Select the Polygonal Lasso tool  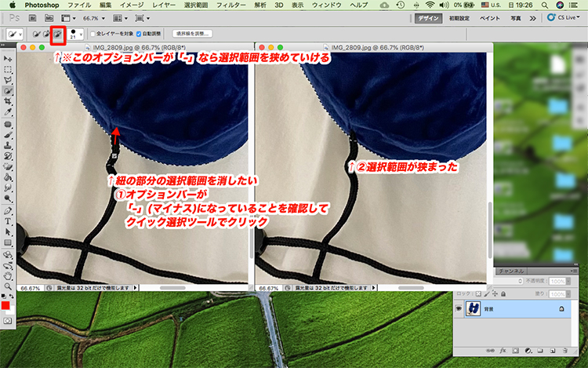[x=8, y=80]
